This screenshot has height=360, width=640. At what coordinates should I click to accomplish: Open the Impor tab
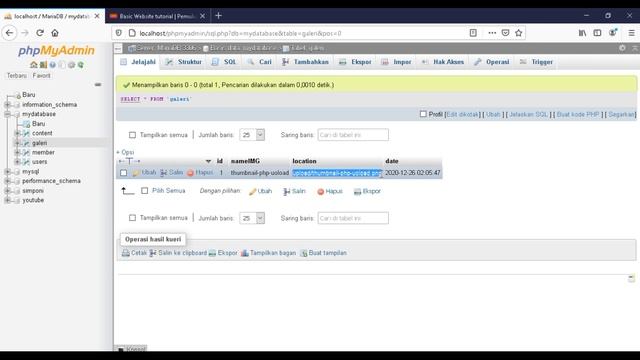396,62
